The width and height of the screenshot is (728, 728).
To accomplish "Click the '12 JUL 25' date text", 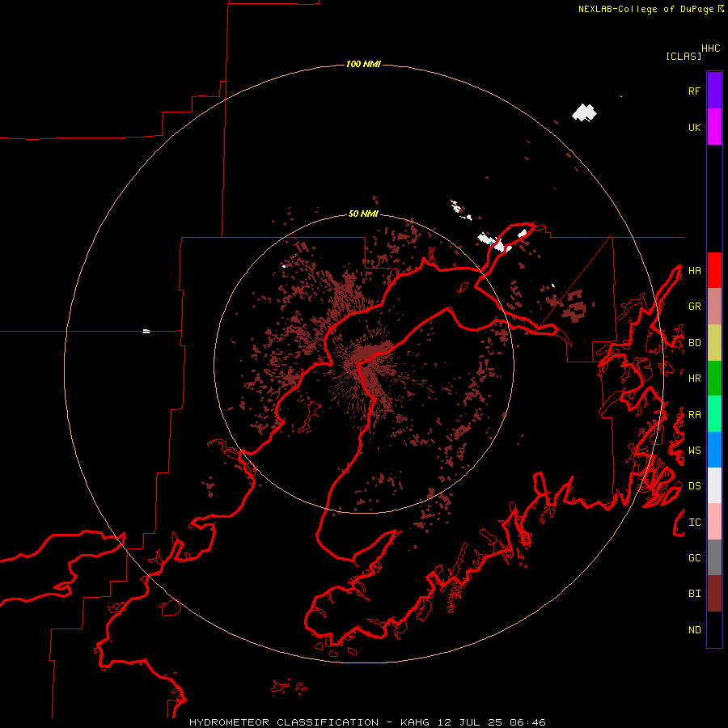I will click(x=470, y=722).
